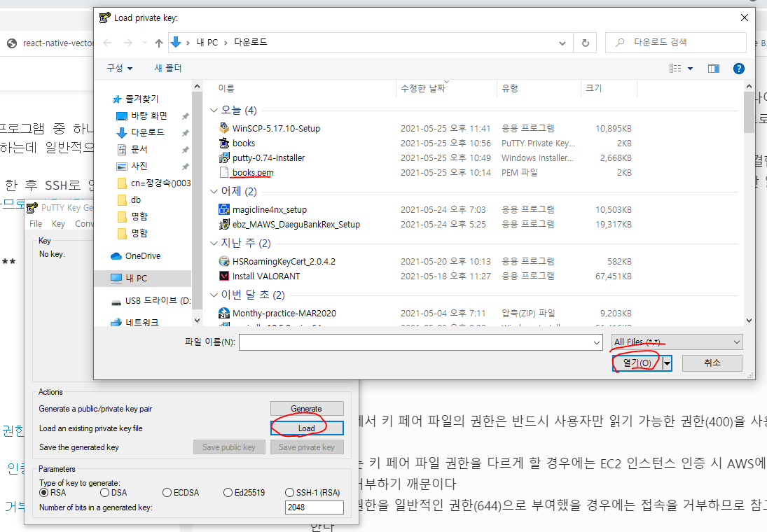Open the help question mark icon
Image resolution: width=767 pixels, height=532 pixels.
coord(738,69)
